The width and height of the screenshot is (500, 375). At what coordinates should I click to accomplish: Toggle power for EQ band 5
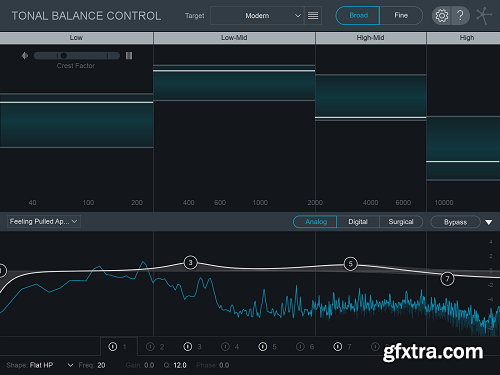pyautogui.click(x=263, y=347)
